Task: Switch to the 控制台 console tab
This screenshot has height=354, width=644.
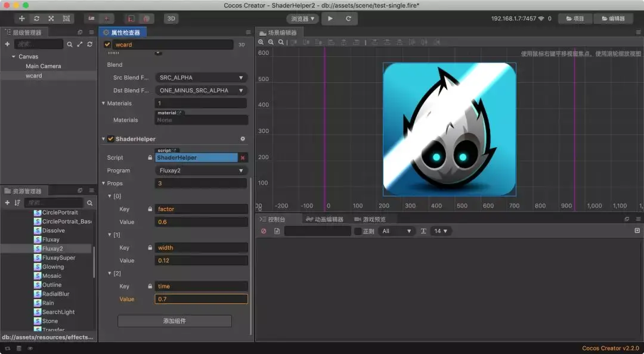Action: pos(273,219)
